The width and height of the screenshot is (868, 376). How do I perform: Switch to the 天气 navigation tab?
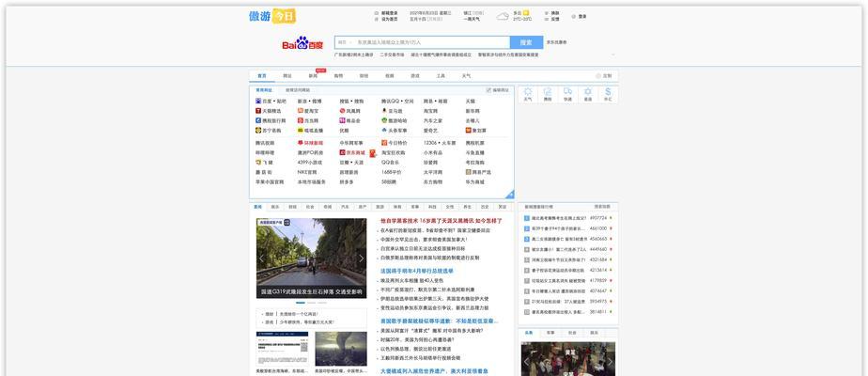pyautogui.click(x=466, y=76)
